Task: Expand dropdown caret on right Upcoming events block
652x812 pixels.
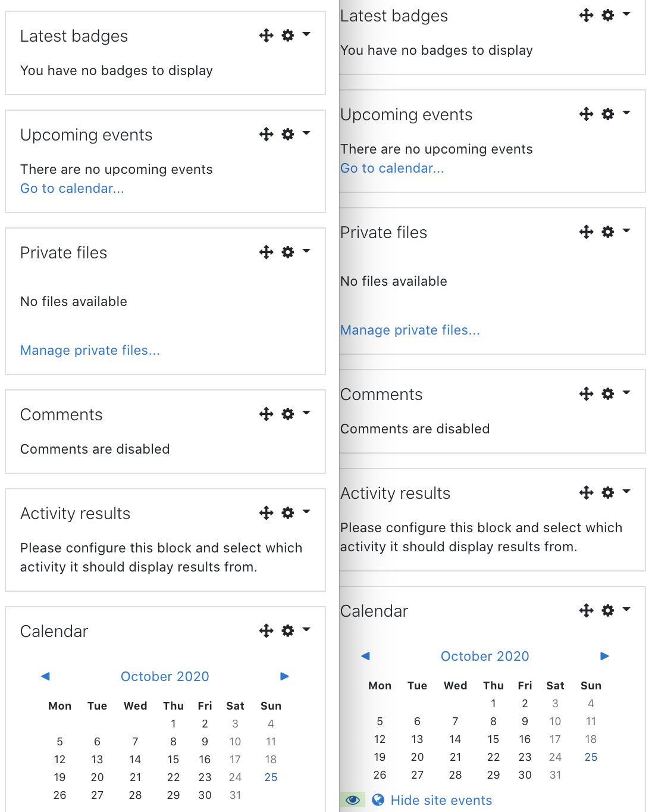Action: coord(626,113)
